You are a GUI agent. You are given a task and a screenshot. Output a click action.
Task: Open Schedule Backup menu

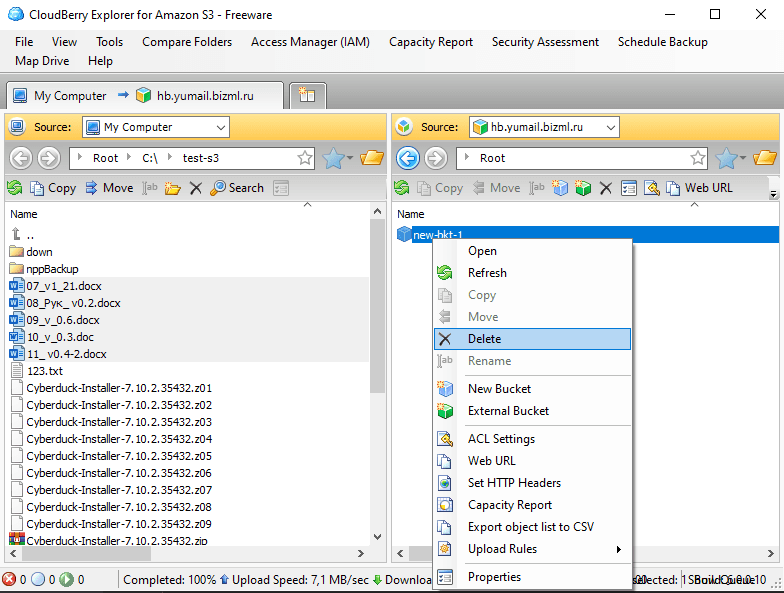(662, 42)
